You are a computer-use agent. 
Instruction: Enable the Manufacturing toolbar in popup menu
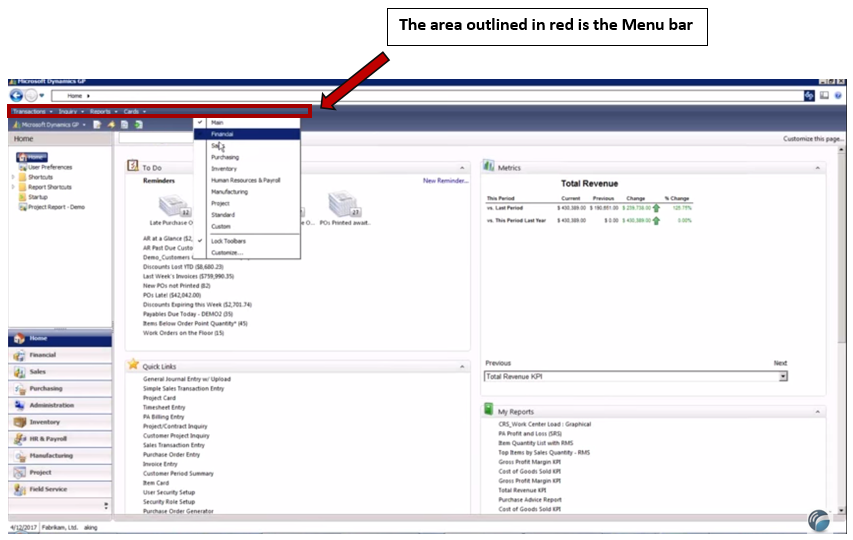[x=247, y=192]
